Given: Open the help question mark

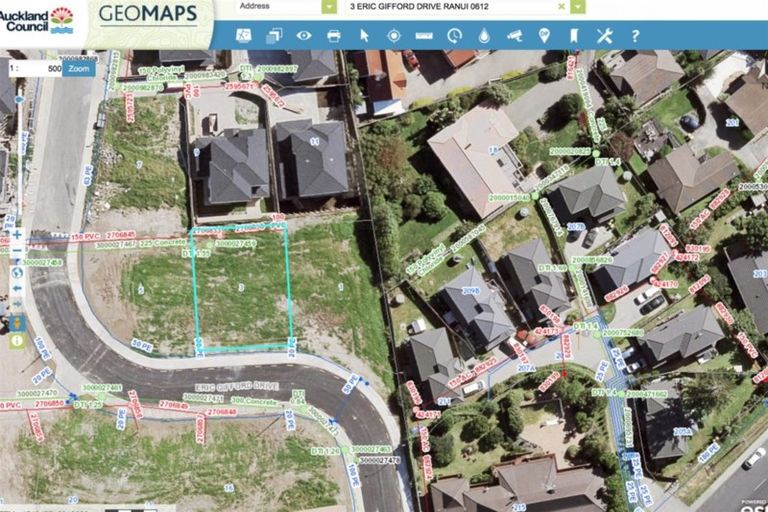Looking at the screenshot, I should click(x=635, y=36).
